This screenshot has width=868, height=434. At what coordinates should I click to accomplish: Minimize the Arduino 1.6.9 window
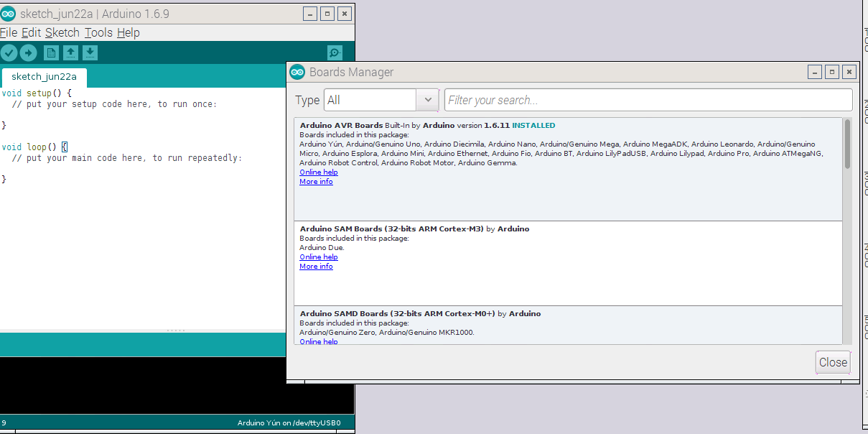[x=309, y=14]
